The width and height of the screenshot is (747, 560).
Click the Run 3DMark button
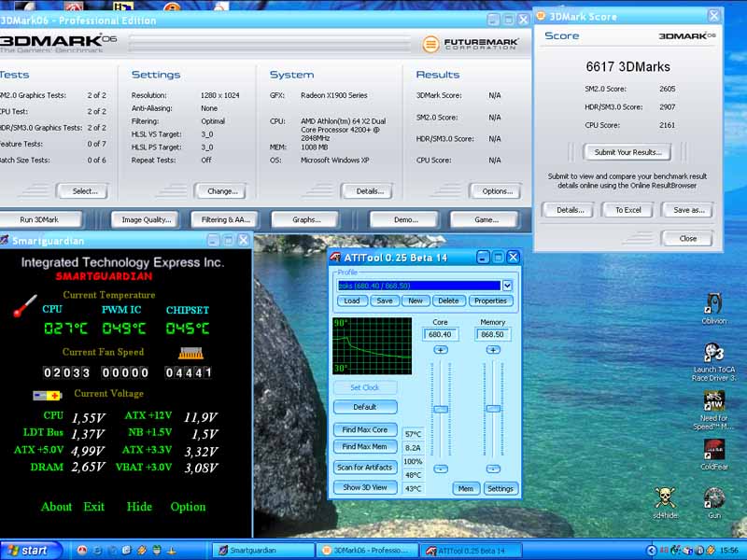click(39, 219)
